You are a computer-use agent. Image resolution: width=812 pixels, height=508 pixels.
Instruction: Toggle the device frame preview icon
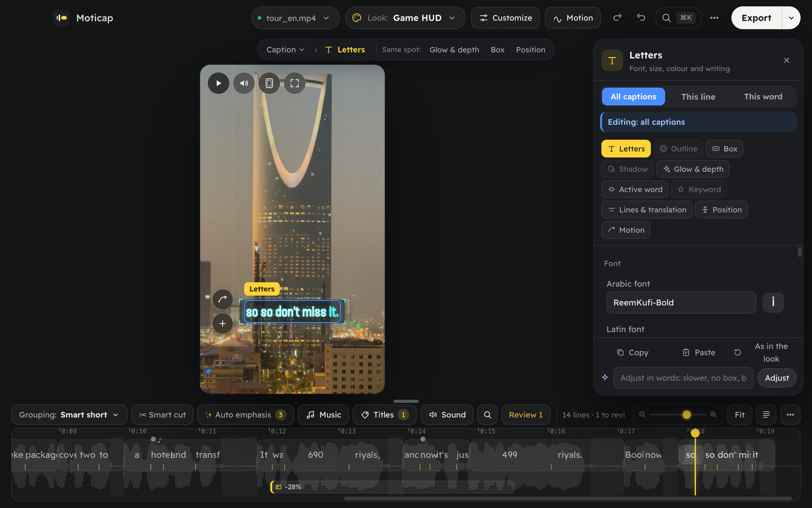(x=269, y=83)
